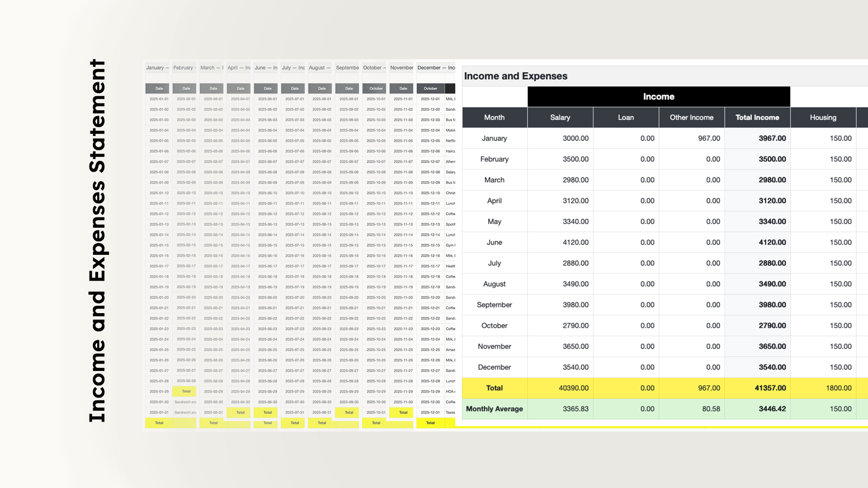The height and width of the screenshot is (488, 868).
Task: Select the 'August' month row label
Action: (495, 284)
